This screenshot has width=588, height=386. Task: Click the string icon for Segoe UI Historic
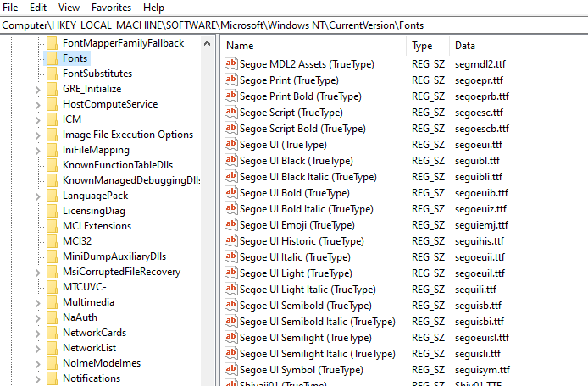[231, 241]
